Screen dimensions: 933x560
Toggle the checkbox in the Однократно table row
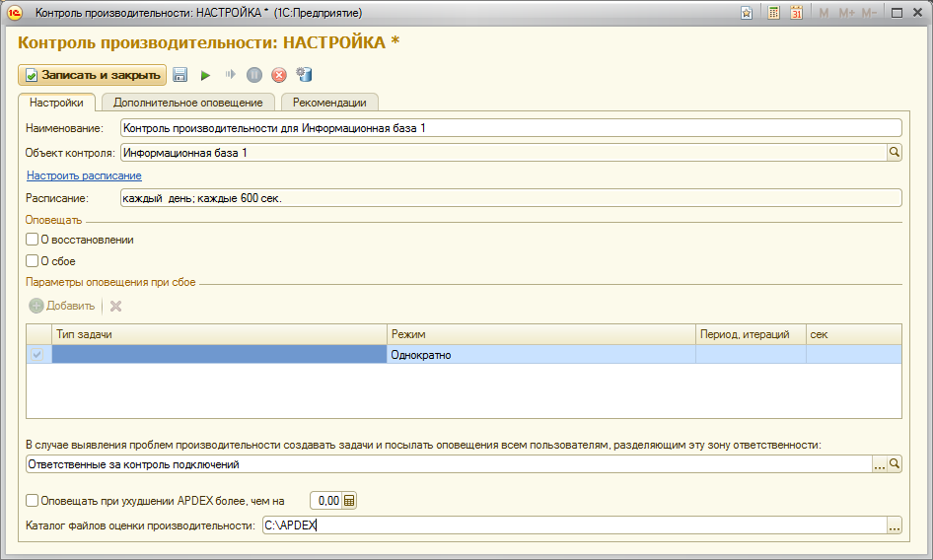(x=36, y=355)
